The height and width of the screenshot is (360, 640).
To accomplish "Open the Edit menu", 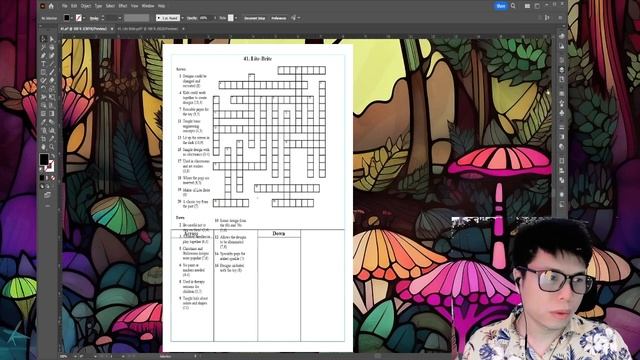I will tap(74, 6).
